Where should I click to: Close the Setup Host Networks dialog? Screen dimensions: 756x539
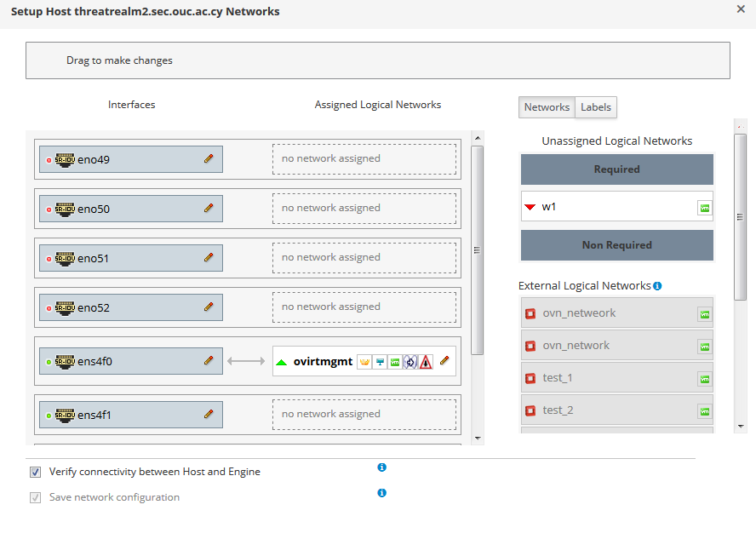740,9
